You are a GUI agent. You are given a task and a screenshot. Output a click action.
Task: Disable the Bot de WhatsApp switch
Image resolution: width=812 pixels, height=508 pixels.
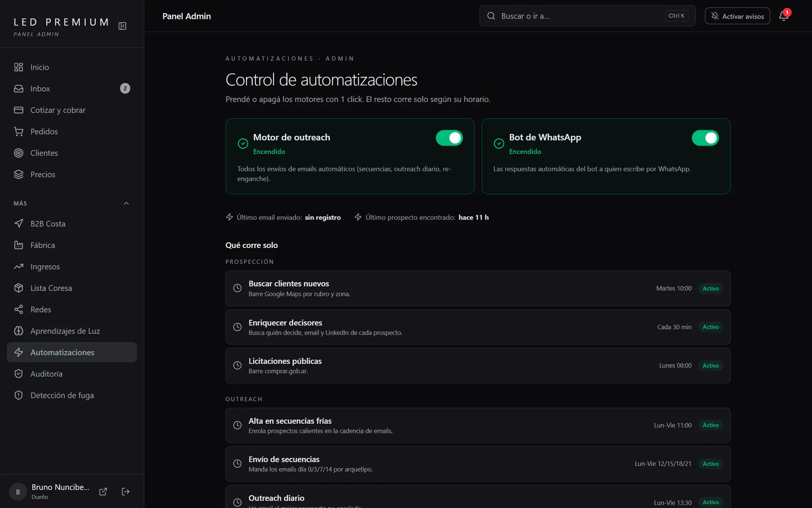point(705,138)
